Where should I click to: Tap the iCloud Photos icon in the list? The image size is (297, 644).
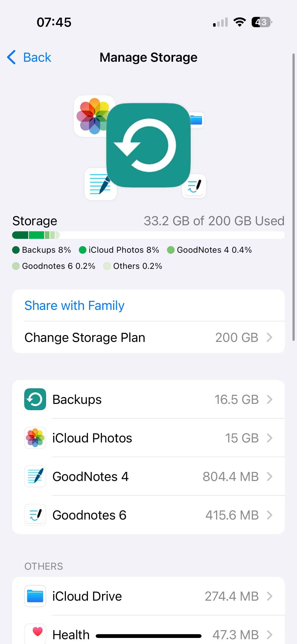[x=35, y=438]
